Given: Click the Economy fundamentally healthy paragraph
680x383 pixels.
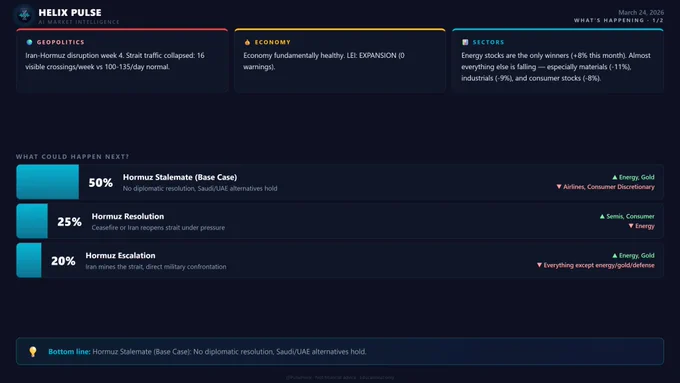Looking at the screenshot, I should tap(324, 61).
